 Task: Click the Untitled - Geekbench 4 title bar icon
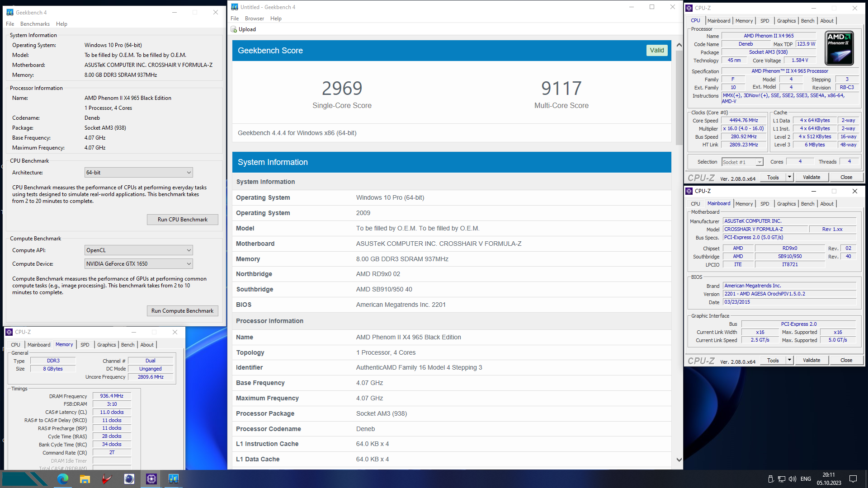[x=235, y=7]
